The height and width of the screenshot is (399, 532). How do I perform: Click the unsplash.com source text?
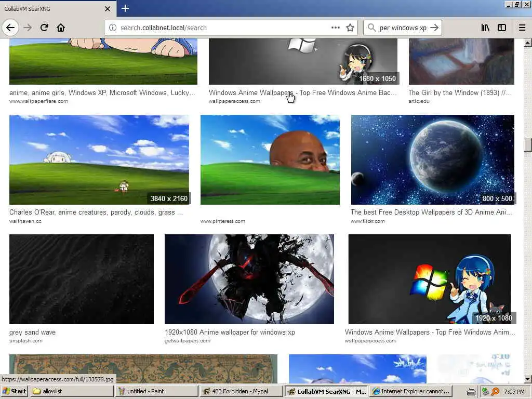coord(26,341)
